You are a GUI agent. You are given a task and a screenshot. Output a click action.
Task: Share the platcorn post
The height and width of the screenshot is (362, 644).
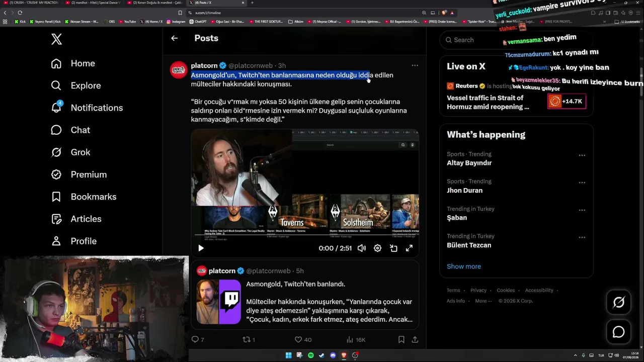coord(415,339)
